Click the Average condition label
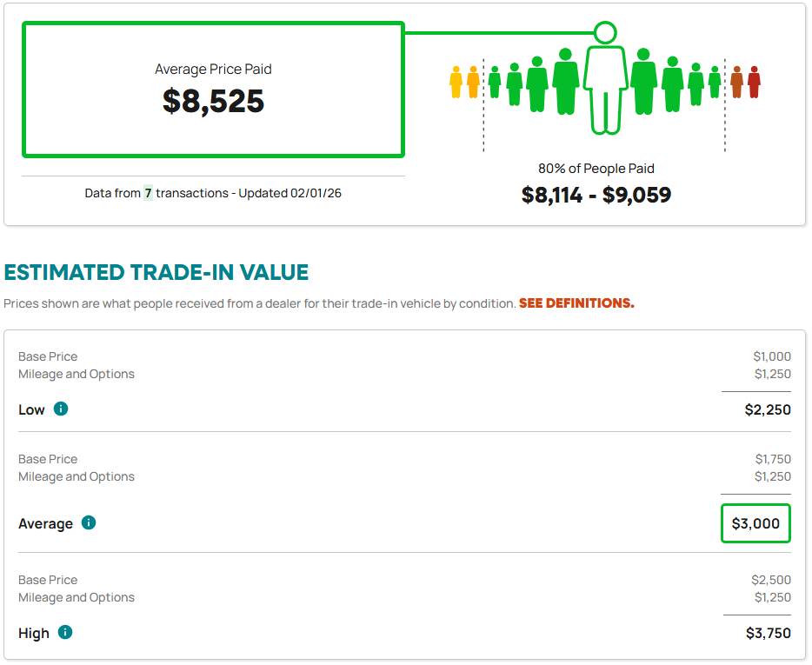The image size is (812, 665). point(45,524)
